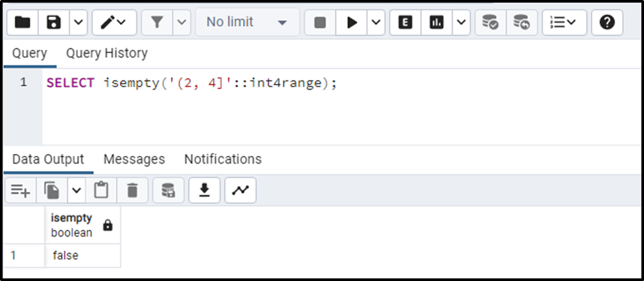The image size is (644, 281).
Task: Save the query with the floppy disk icon
Action: pyautogui.click(x=54, y=22)
